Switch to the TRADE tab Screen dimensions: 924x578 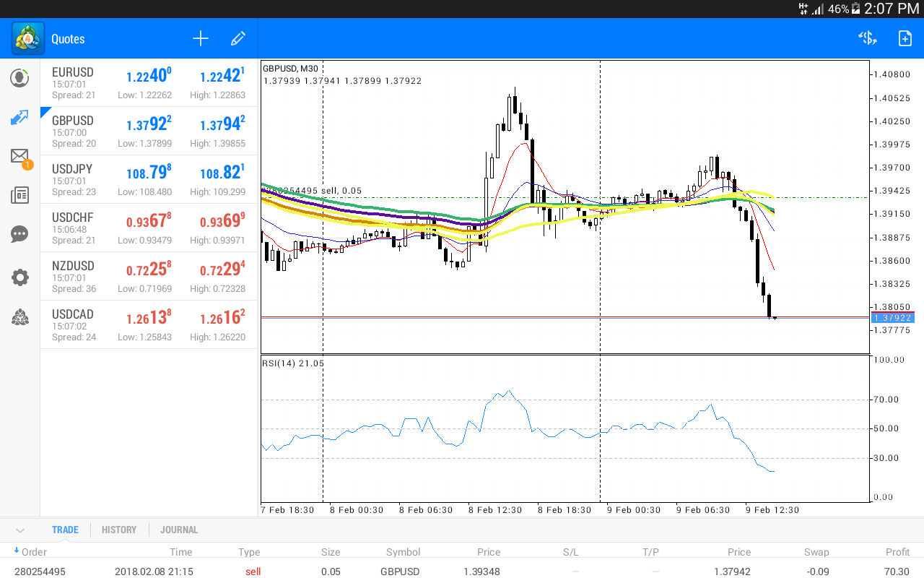coord(65,530)
